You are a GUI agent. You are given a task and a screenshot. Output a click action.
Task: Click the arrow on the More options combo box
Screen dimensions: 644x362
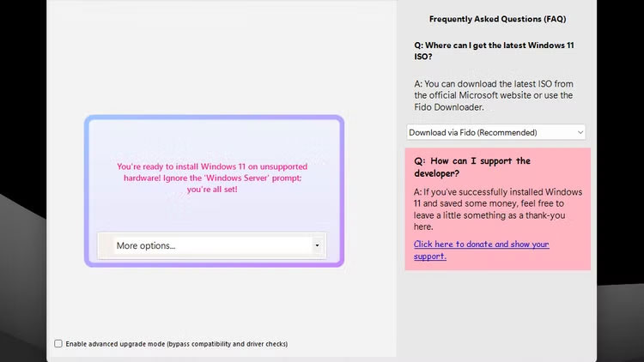317,245
